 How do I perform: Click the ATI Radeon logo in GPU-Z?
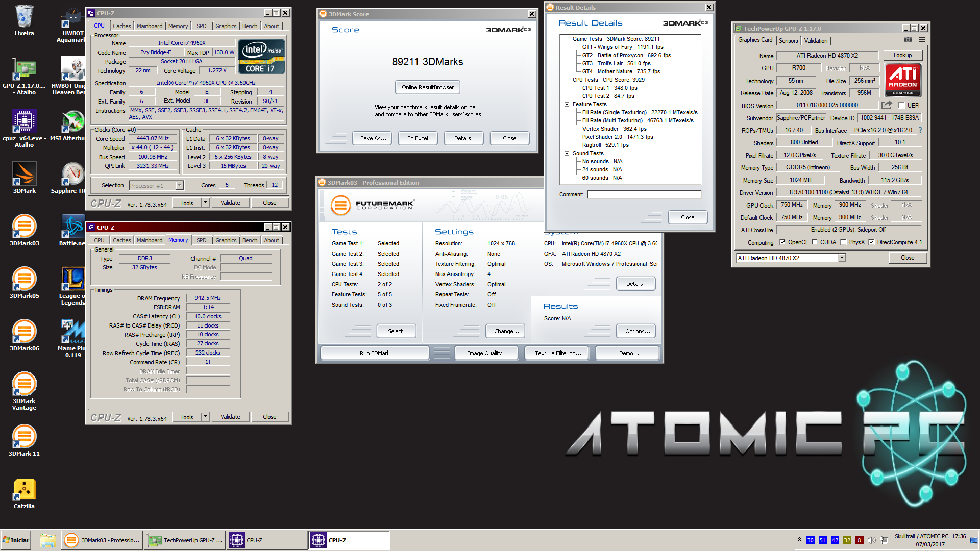click(x=902, y=80)
